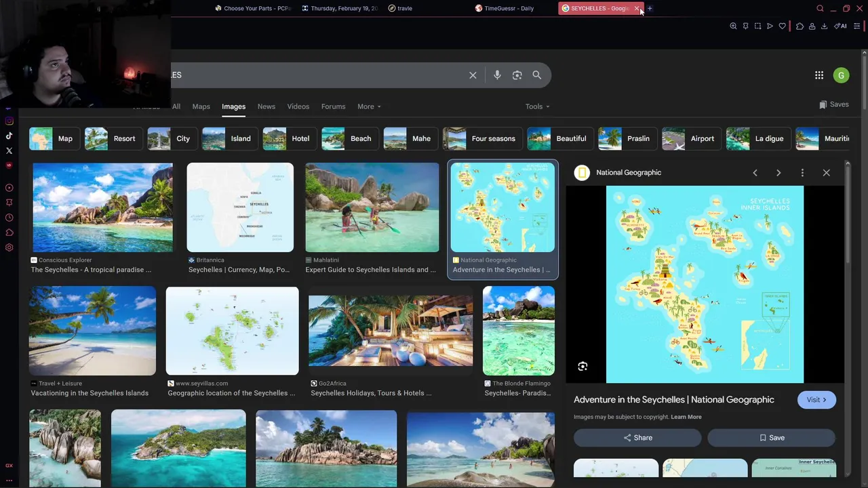Screen dimensions: 868x488
Task: Open Extensions cube icon in the sidebar
Action: point(9,232)
